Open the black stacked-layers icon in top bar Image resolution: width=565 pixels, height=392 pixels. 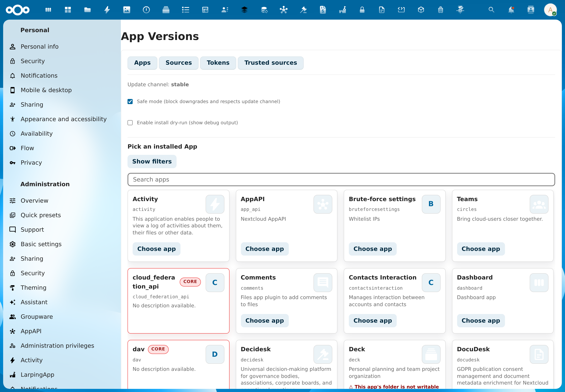pos(244,10)
